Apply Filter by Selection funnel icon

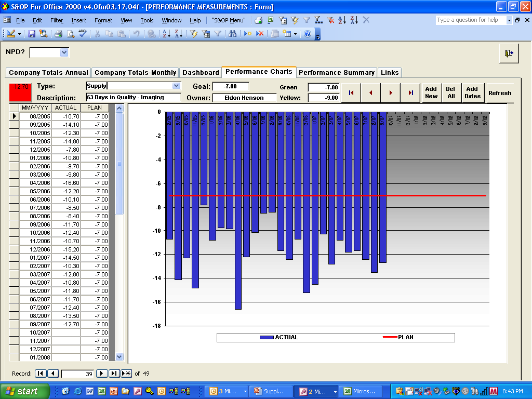click(294, 21)
